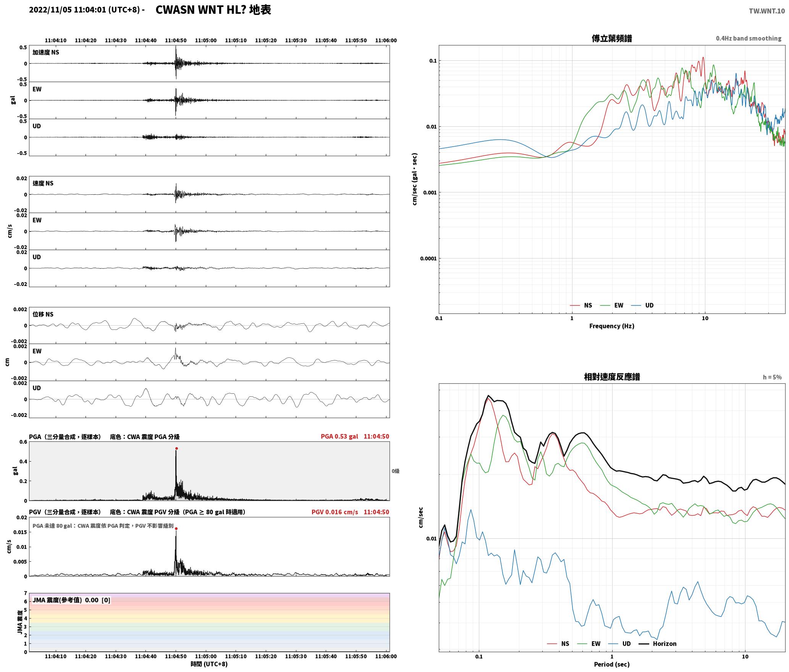Click the UD legend entry in response spectrum
This screenshot has width=789, height=672.
(x=620, y=643)
